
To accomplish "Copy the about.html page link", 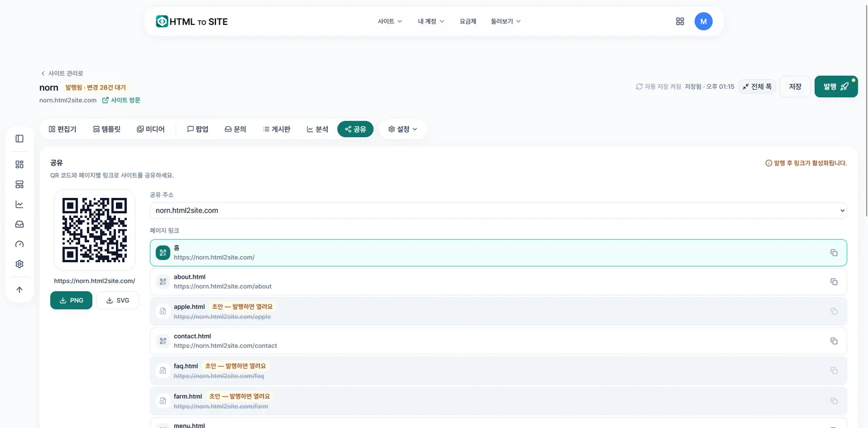I will (834, 282).
